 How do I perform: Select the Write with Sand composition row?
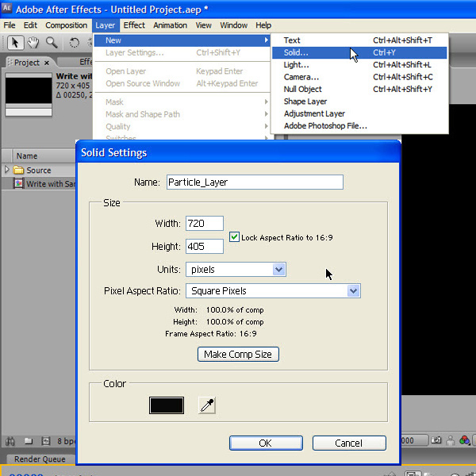(x=39, y=184)
